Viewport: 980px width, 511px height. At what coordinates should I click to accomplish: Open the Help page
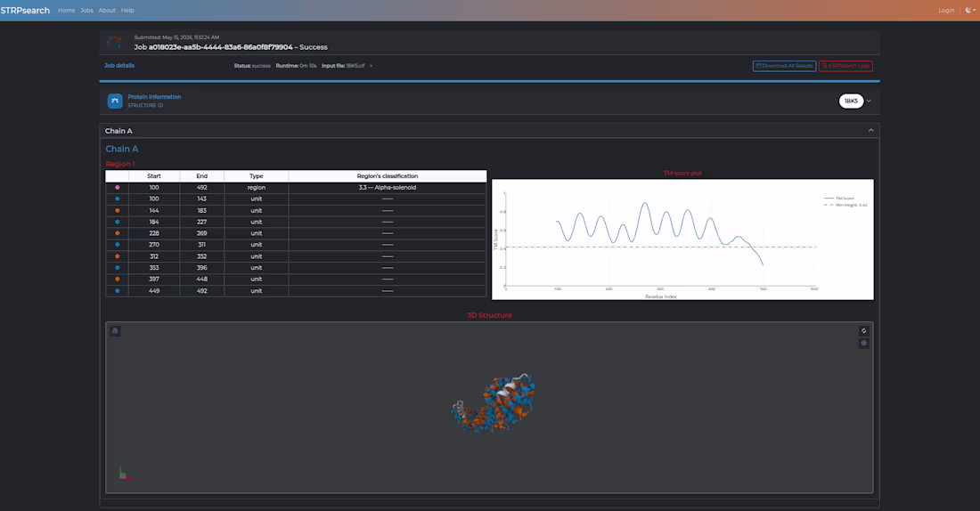tap(127, 10)
